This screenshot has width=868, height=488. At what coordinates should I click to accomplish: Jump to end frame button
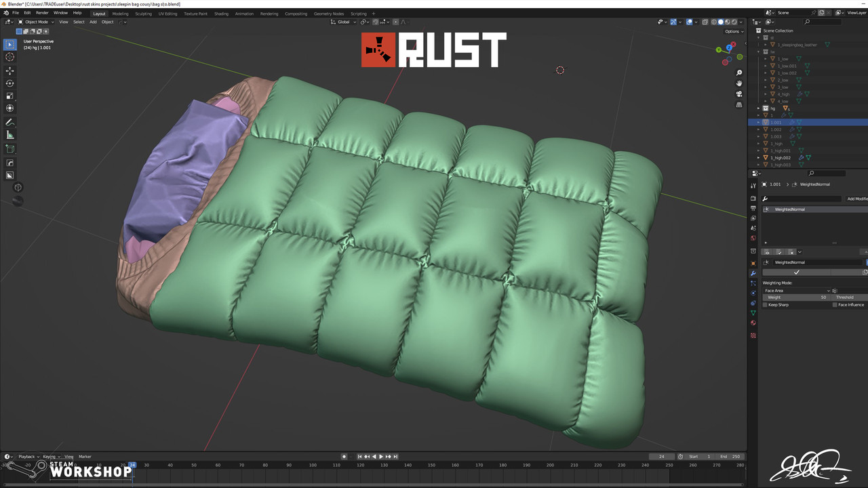(395, 457)
